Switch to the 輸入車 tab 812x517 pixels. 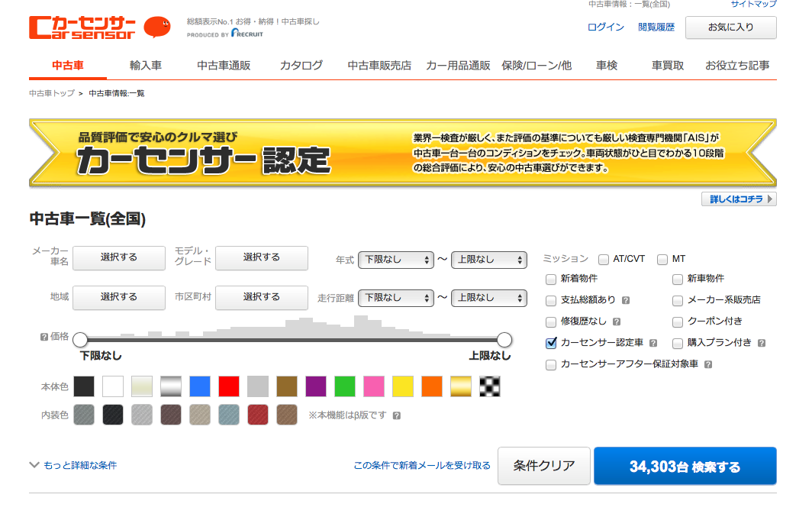(146, 66)
